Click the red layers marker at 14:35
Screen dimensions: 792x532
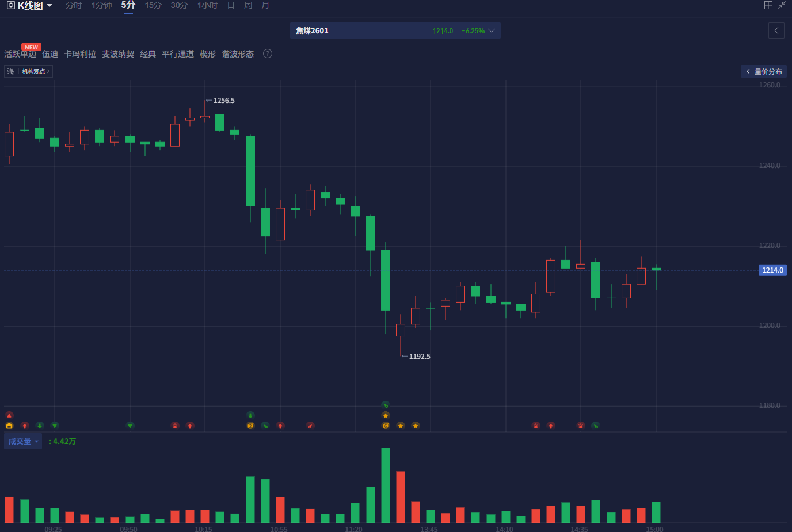coord(581,426)
